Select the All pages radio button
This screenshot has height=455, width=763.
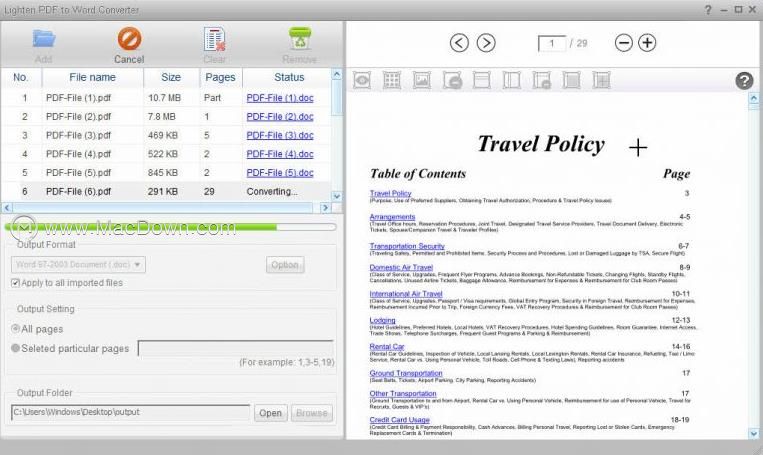coord(16,329)
